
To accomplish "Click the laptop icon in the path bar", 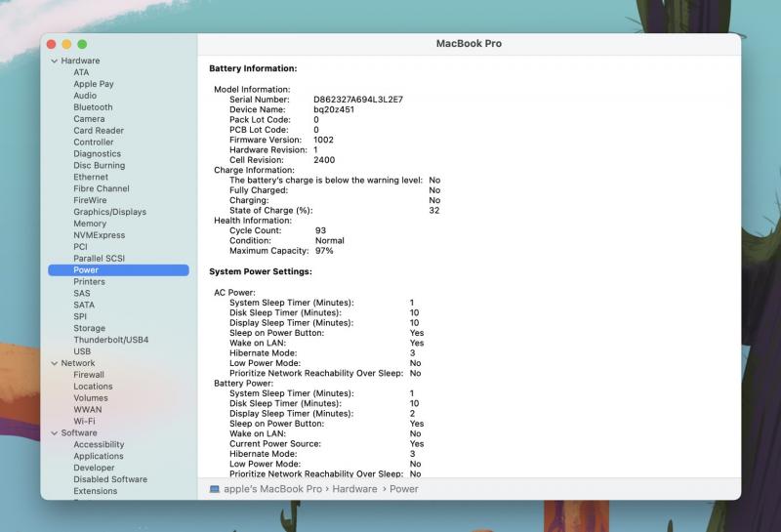I will pos(215,489).
